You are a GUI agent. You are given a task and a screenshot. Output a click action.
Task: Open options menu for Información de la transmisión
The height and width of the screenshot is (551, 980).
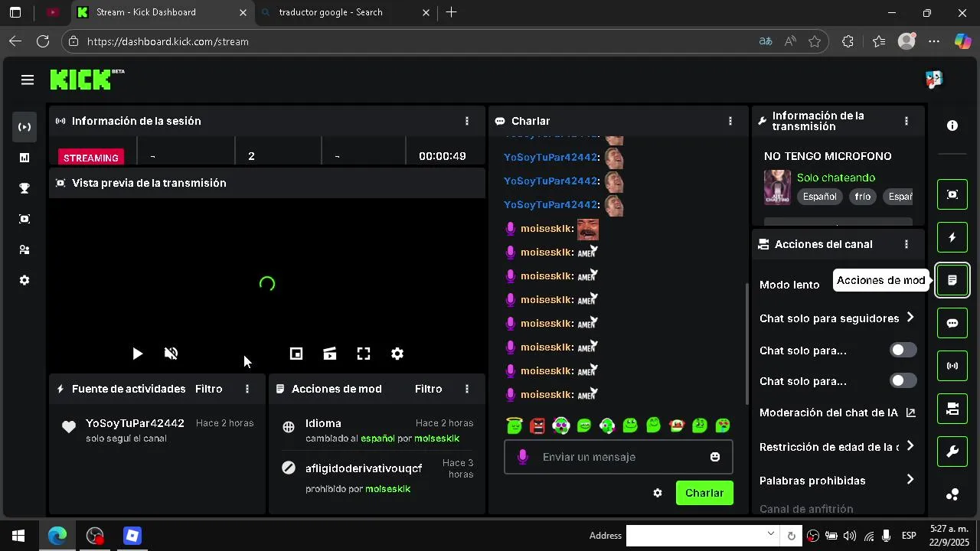coord(906,121)
